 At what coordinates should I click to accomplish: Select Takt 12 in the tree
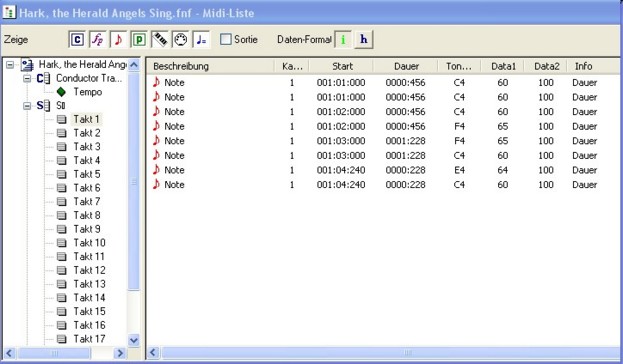coord(89,270)
